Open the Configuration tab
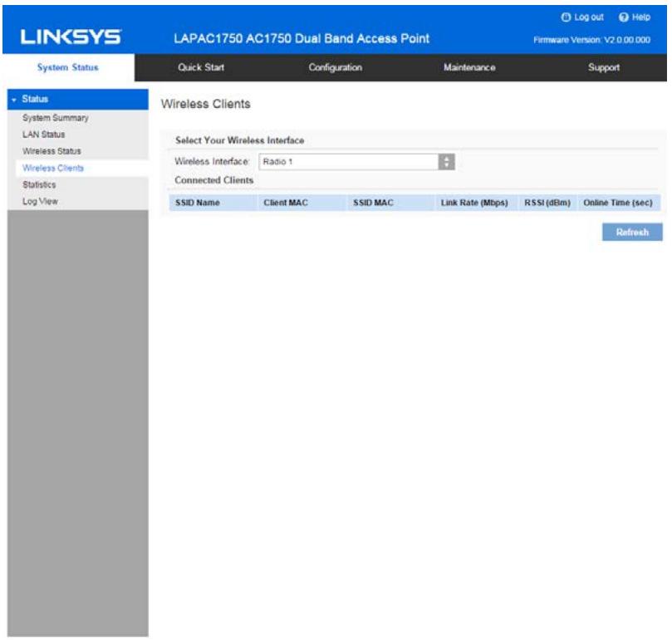Screen dimensions: 672x642 [x=335, y=67]
